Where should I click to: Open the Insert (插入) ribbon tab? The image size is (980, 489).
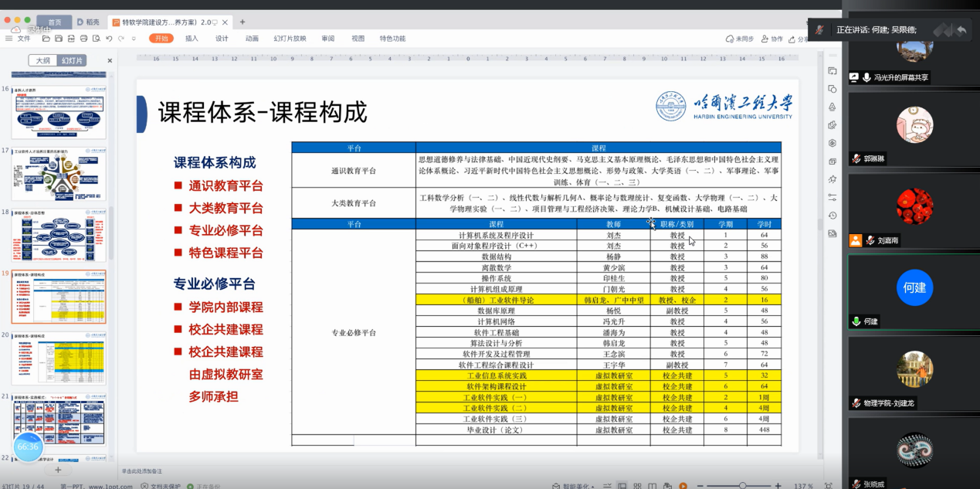click(x=192, y=38)
